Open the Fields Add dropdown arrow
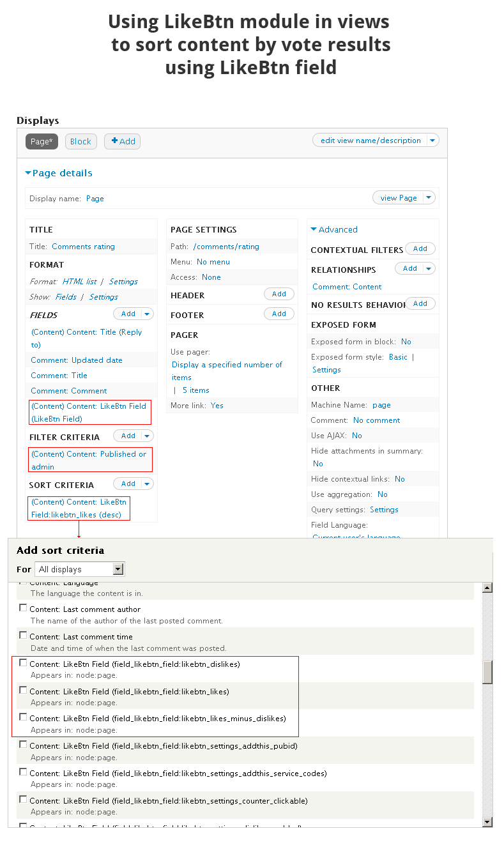This screenshot has height=847, width=504. [x=148, y=314]
